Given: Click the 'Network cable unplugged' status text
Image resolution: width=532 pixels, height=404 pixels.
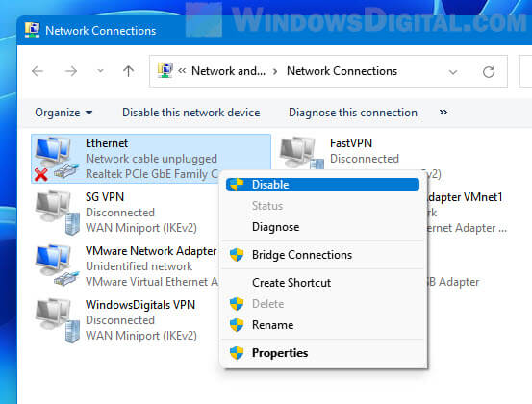Looking at the screenshot, I should click(x=151, y=159).
